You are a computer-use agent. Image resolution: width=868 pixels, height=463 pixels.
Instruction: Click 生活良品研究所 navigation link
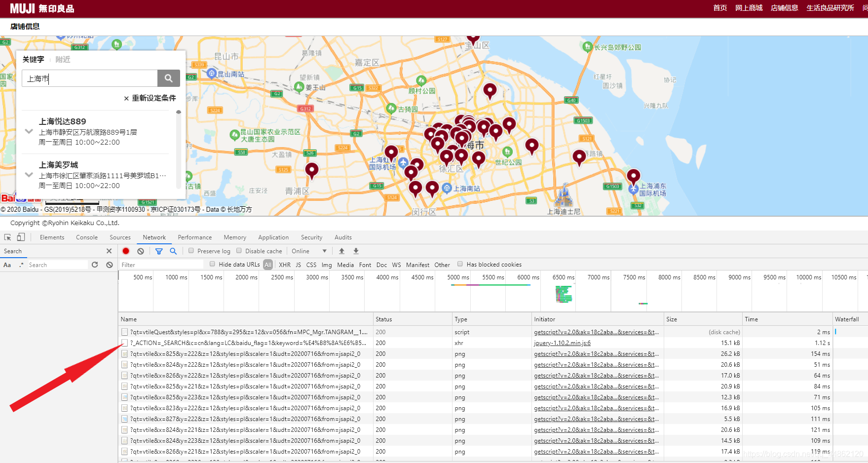tap(830, 8)
